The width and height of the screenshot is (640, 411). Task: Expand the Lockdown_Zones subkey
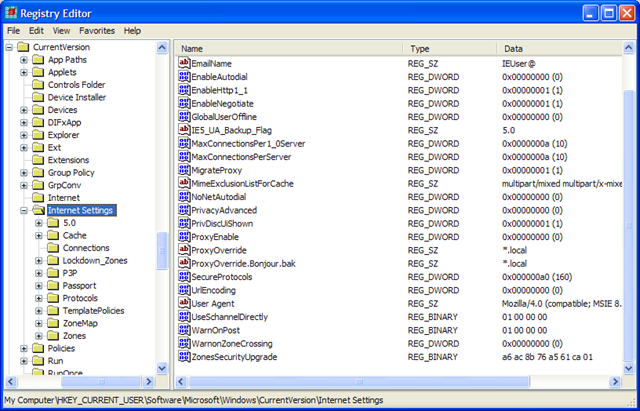click(39, 261)
